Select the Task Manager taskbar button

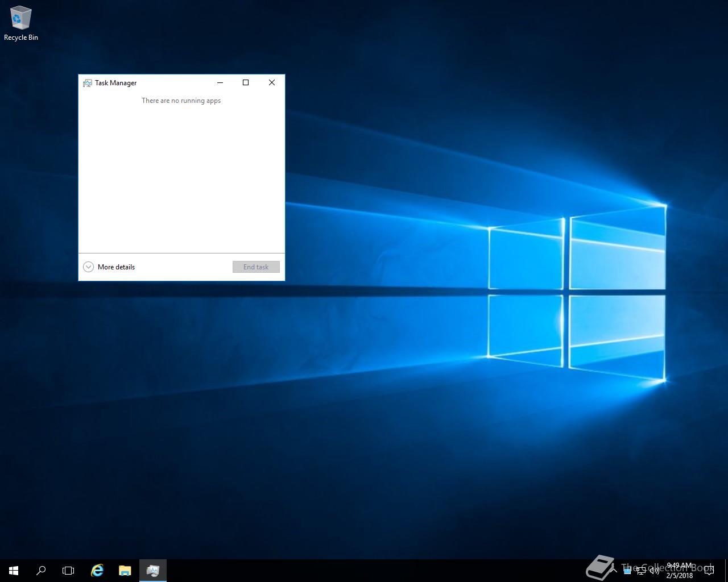coord(153,571)
